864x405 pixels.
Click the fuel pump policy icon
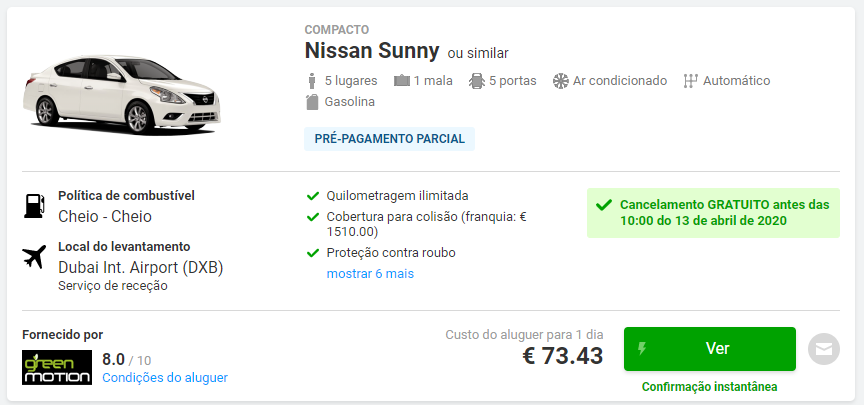click(x=34, y=206)
